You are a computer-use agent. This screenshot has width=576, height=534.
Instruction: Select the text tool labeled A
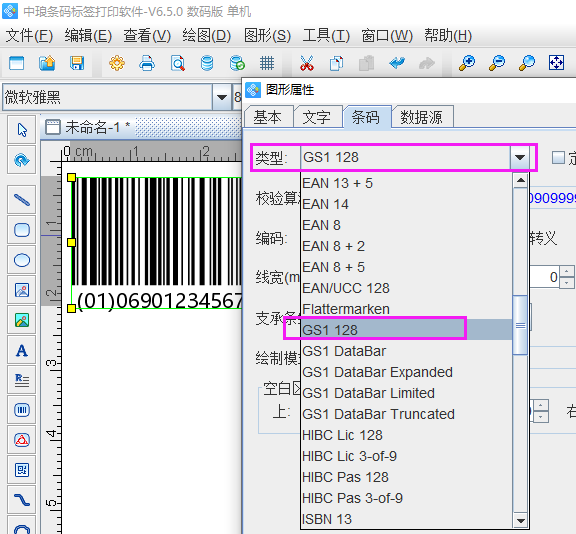(22, 350)
